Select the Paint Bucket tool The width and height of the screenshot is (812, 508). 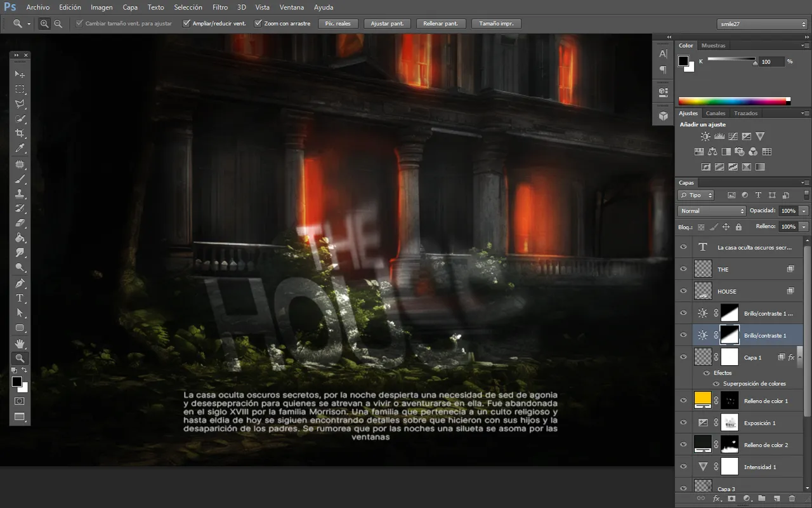[20, 238]
